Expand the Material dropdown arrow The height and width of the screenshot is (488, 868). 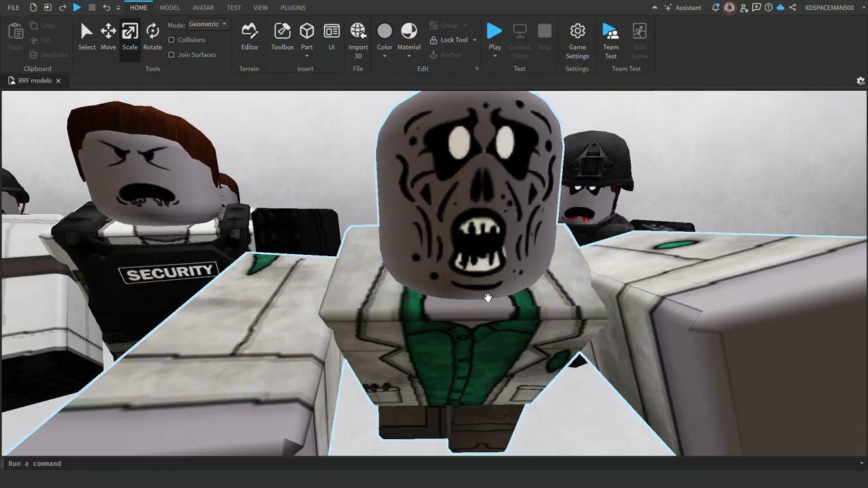click(409, 56)
